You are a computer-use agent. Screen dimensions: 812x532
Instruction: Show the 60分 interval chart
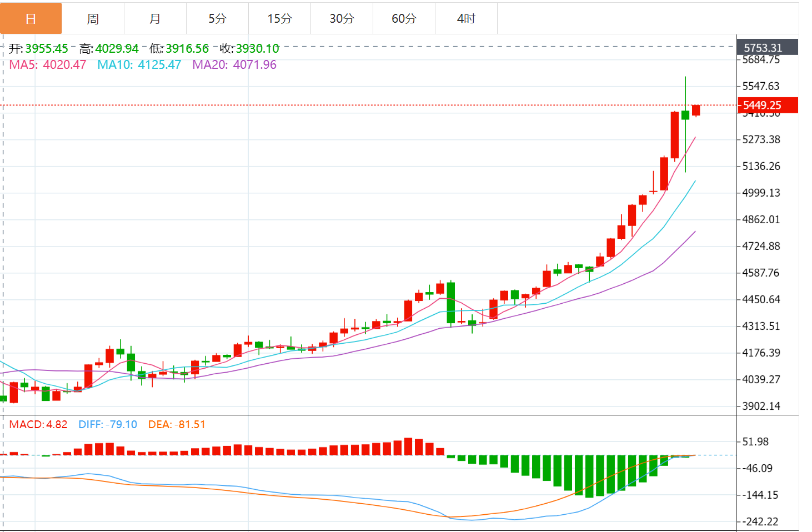(x=404, y=18)
